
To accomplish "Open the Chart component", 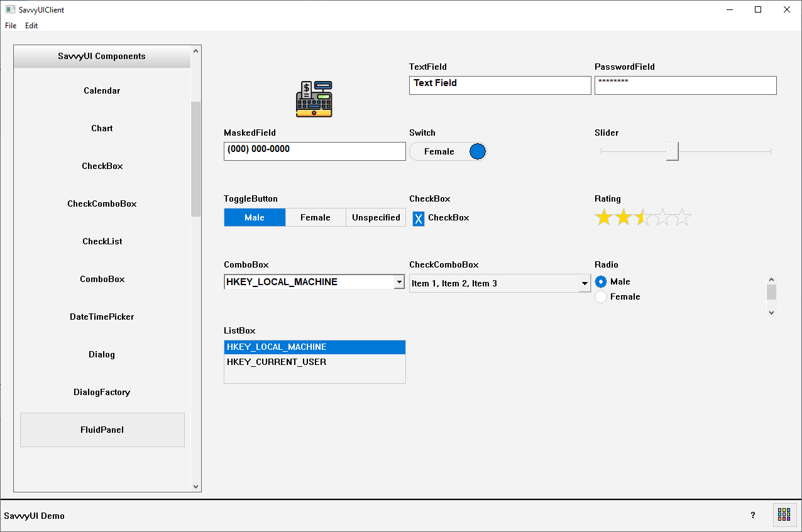I will [102, 128].
